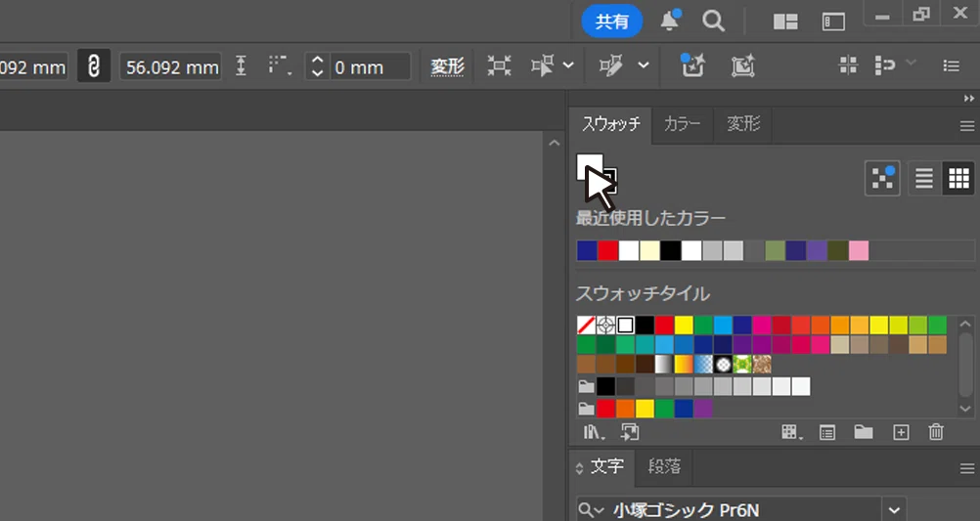980x521 pixels.
Task: Toggle the constrain width and height link
Action: pyautogui.click(x=94, y=65)
